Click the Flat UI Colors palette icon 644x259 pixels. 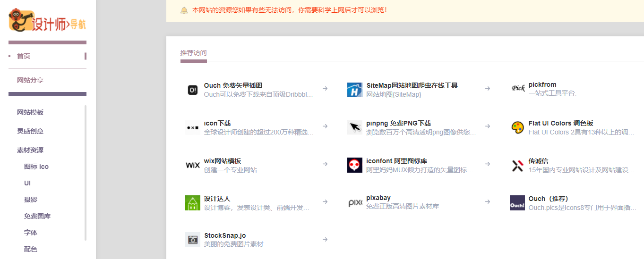(x=517, y=127)
